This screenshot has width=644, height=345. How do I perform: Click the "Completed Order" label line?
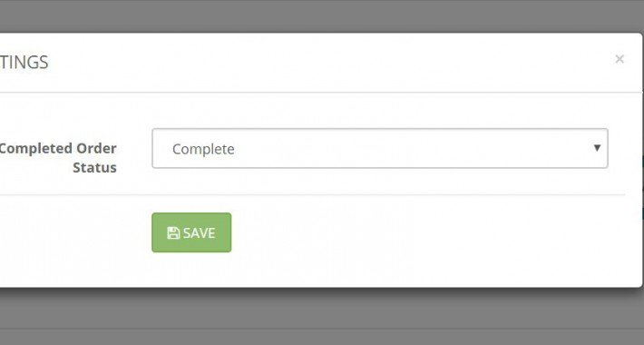pos(58,149)
